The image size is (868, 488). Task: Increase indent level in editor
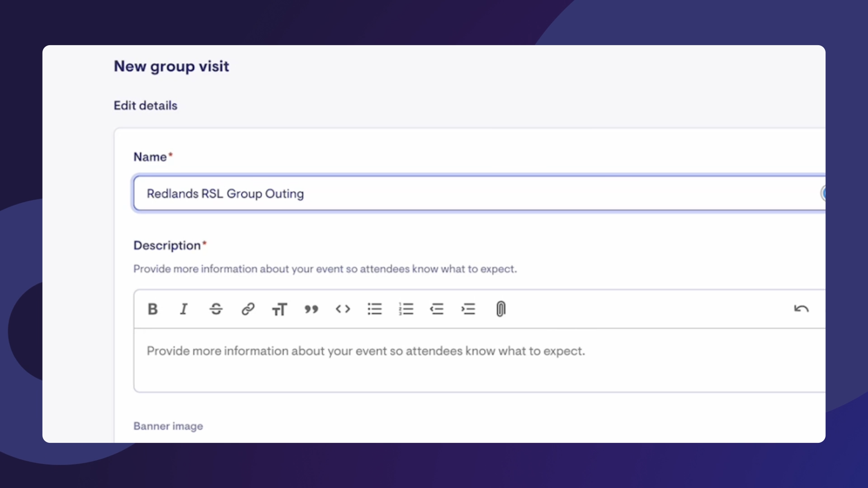[x=468, y=309]
